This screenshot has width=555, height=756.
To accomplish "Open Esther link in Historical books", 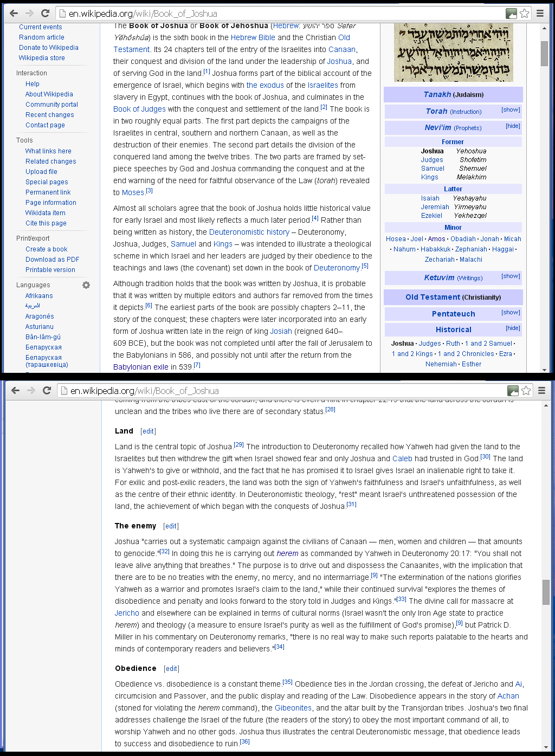I will click(x=472, y=364).
